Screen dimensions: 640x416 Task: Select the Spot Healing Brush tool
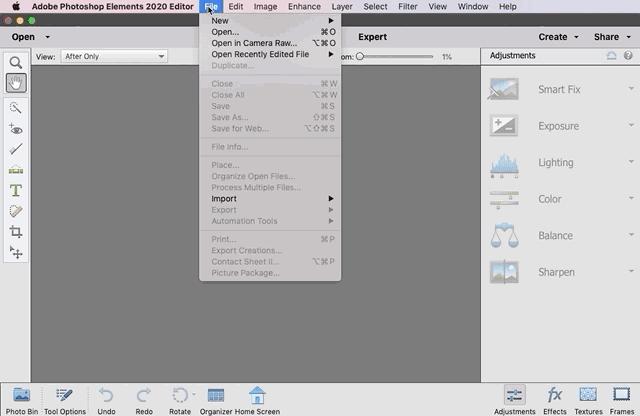tap(16, 211)
